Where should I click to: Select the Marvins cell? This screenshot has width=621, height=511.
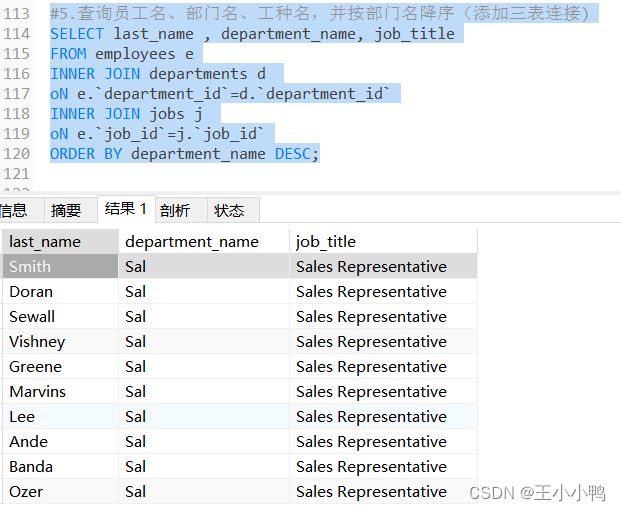click(x=60, y=391)
